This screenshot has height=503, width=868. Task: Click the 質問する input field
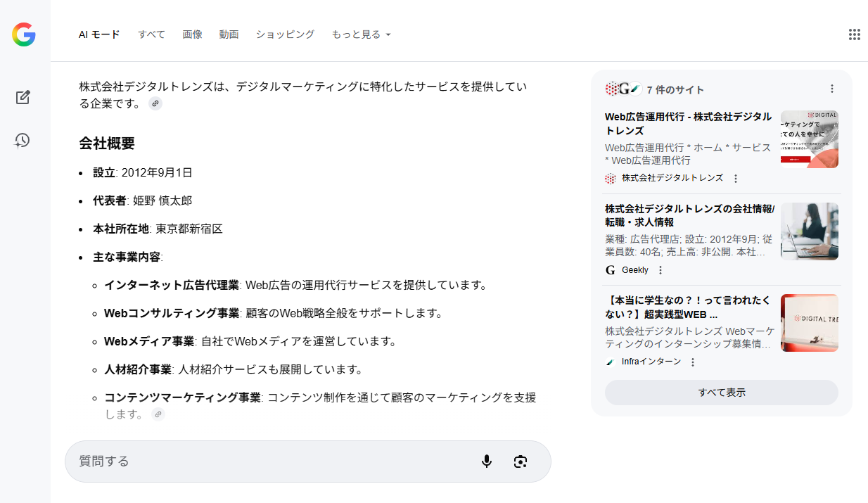click(267, 461)
